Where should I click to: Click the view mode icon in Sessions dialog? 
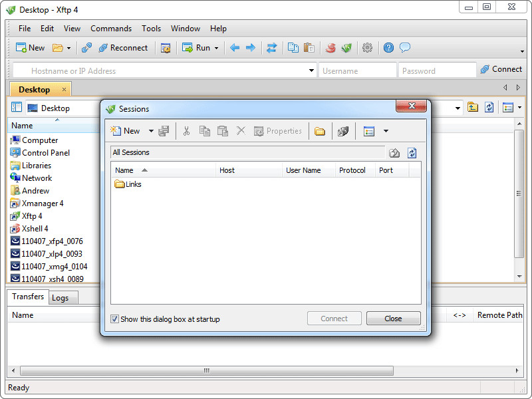[x=369, y=131]
